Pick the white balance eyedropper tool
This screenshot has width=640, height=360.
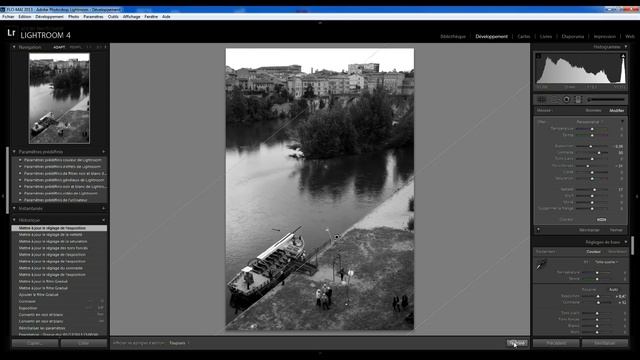click(541, 265)
